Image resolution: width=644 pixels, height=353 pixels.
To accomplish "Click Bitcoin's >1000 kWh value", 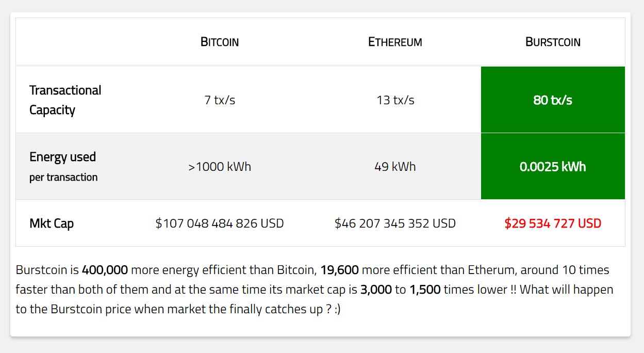I will tap(220, 167).
